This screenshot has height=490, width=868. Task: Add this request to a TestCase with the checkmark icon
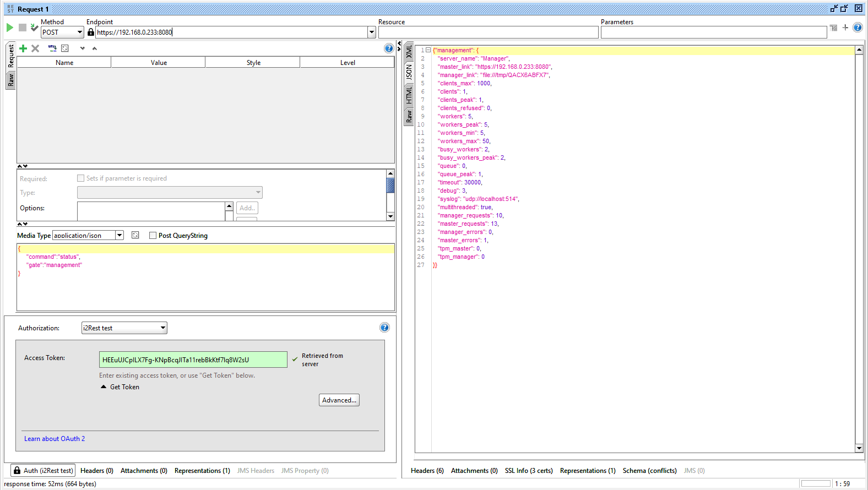[34, 28]
